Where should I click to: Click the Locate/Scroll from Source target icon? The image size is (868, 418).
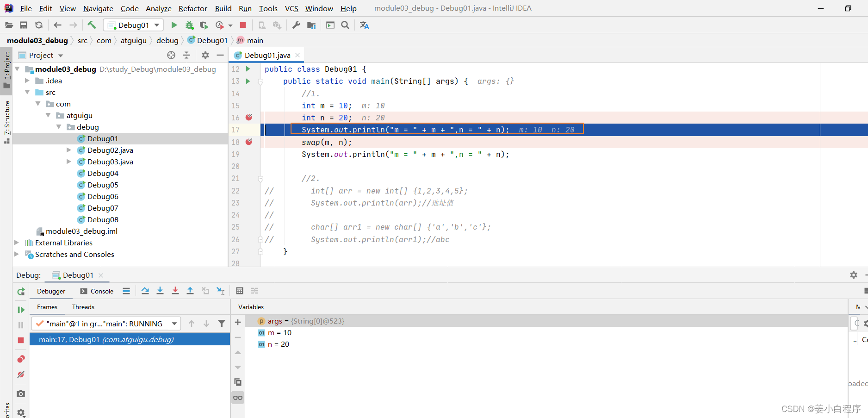tap(171, 55)
